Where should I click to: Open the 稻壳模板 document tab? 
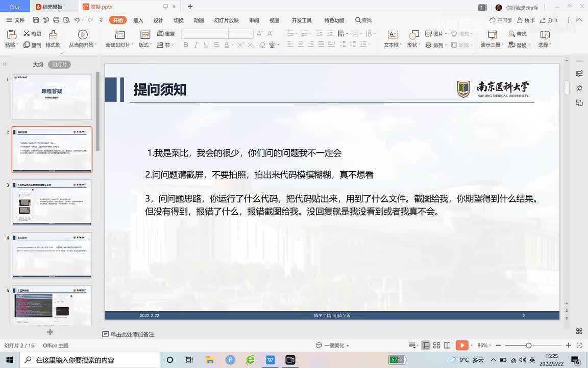pos(53,7)
